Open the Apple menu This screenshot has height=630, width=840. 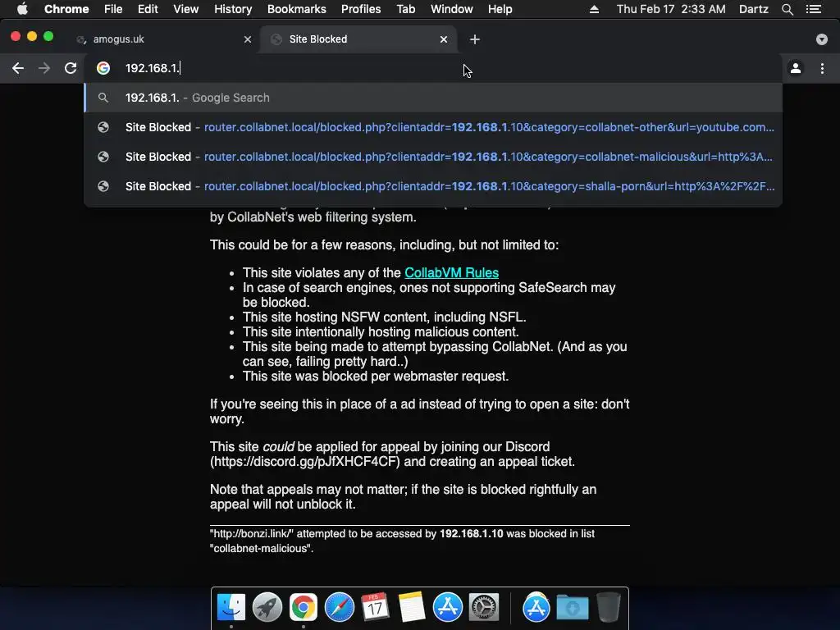click(22, 9)
